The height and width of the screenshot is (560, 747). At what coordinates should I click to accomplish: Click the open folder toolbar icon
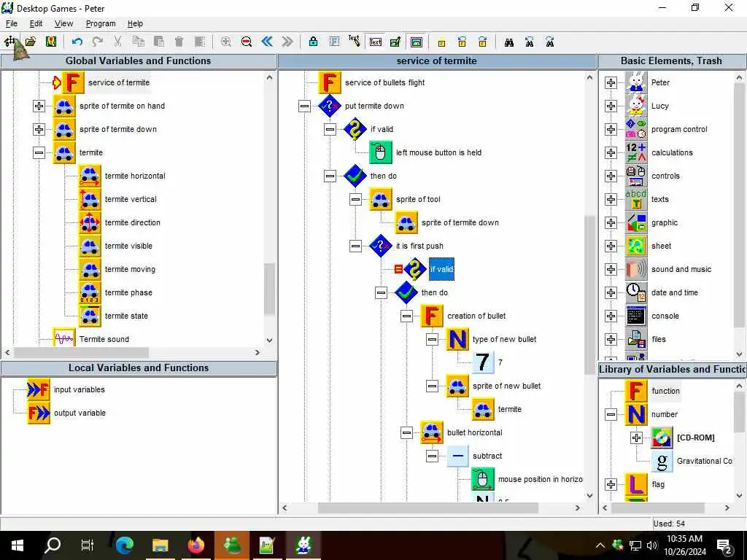pos(31,42)
